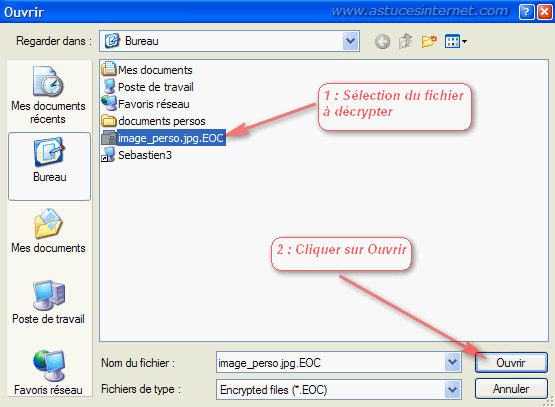The image size is (555, 407).
Task: Click the help question mark button
Action: [526, 12]
